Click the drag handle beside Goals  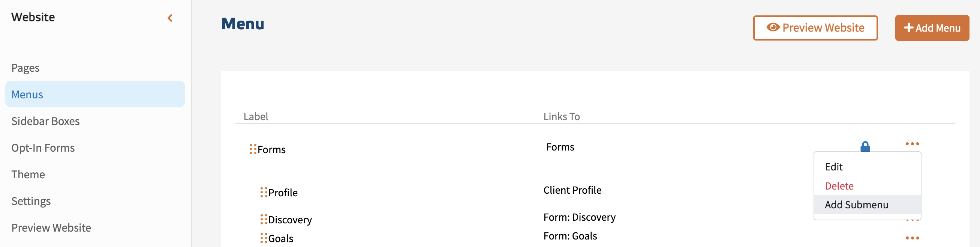264,238
